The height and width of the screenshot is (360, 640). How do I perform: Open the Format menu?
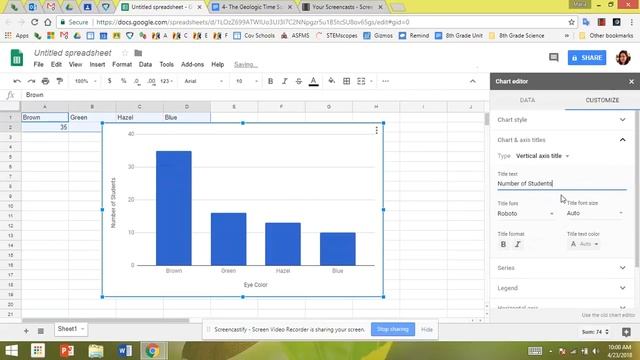point(122,64)
